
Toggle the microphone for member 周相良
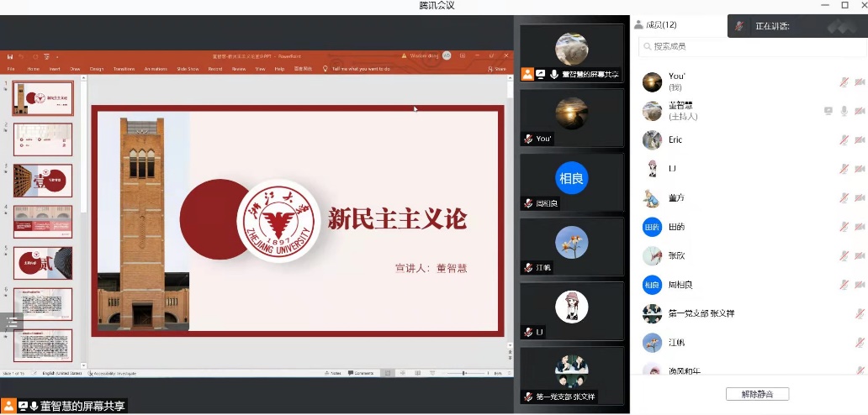[844, 285]
